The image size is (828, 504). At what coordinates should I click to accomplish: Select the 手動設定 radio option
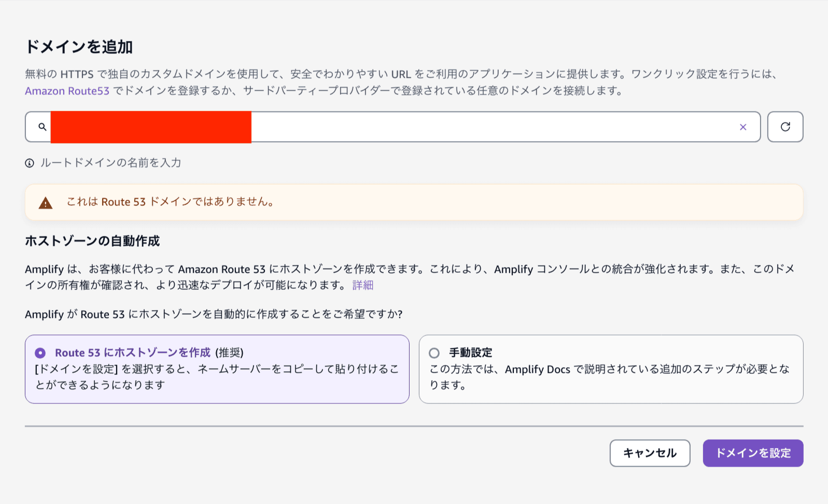point(434,353)
